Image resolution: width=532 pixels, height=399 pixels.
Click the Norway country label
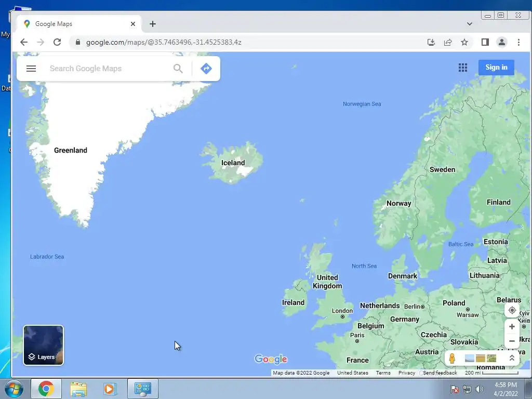(x=398, y=203)
